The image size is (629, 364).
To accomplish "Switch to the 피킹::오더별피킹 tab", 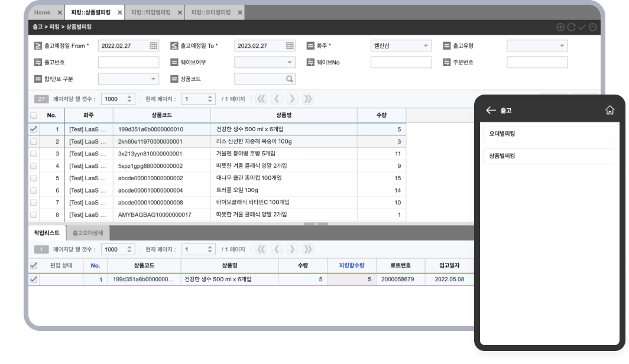I will (209, 12).
